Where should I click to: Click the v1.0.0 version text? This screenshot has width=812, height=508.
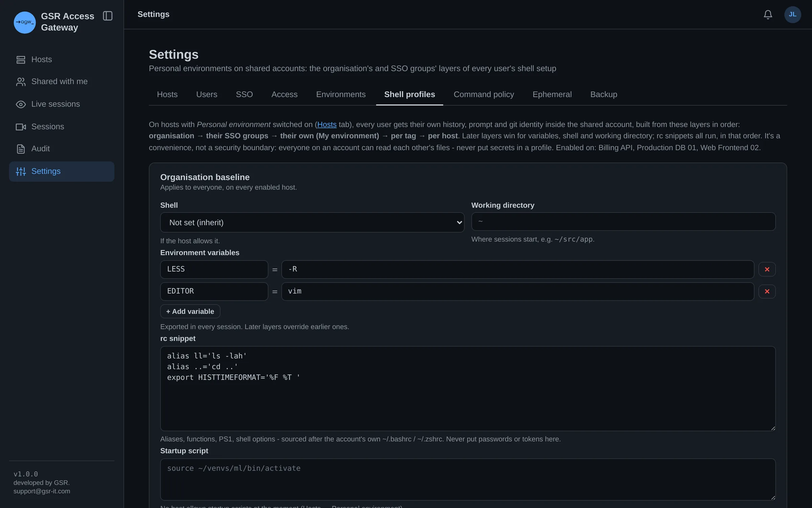point(26,474)
